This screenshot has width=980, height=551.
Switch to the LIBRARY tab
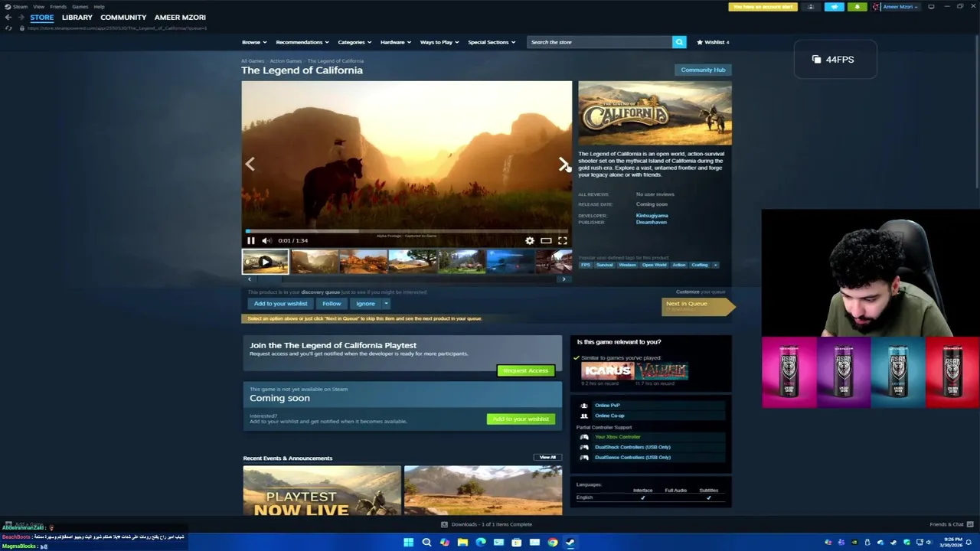tap(77, 17)
